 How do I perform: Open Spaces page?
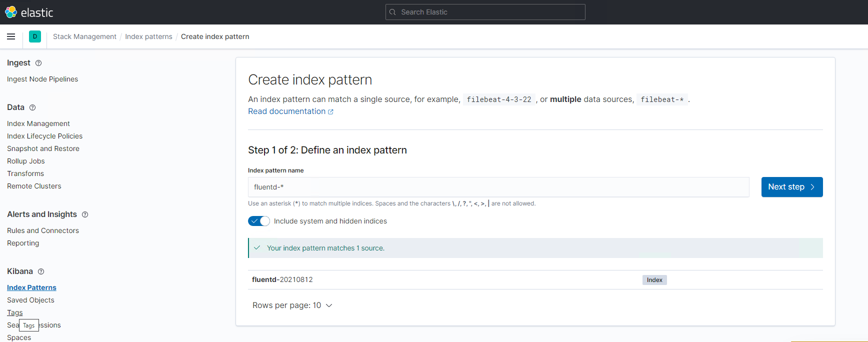coord(19,337)
